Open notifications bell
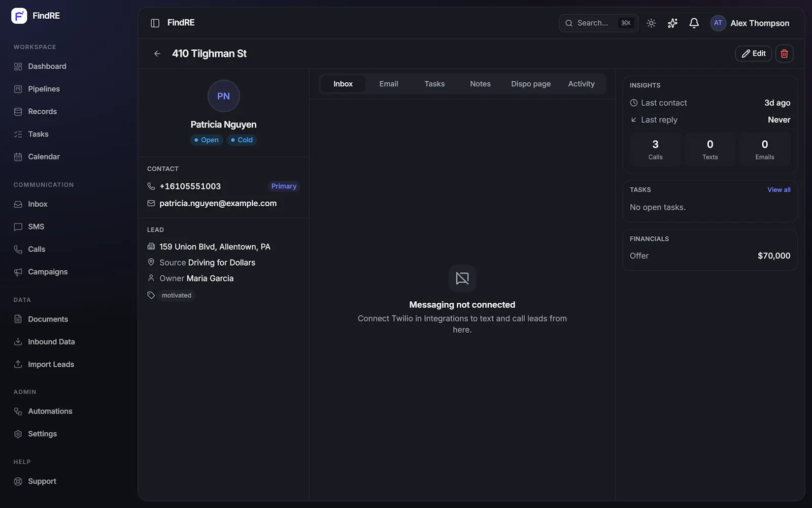This screenshot has width=812, height=508. pos(694,23)
